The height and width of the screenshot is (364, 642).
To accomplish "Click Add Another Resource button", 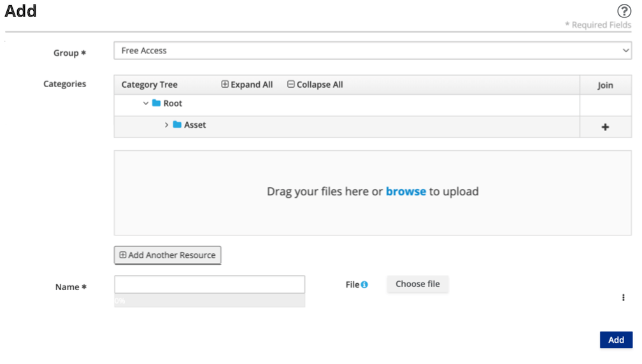I will tap(168, 255).
